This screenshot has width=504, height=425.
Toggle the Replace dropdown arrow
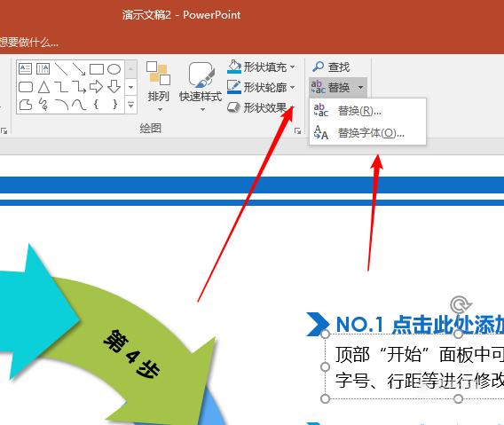[x=360, y=87]
